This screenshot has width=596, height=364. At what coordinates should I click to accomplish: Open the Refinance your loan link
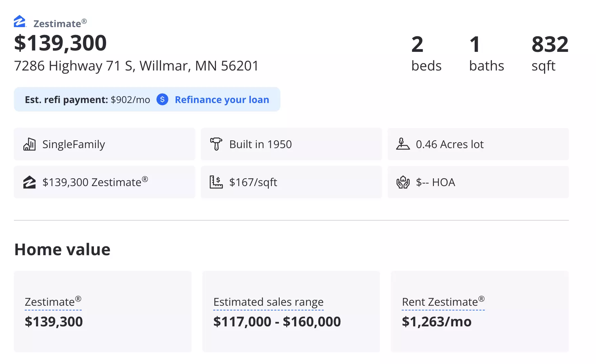(x=222, y=100)
